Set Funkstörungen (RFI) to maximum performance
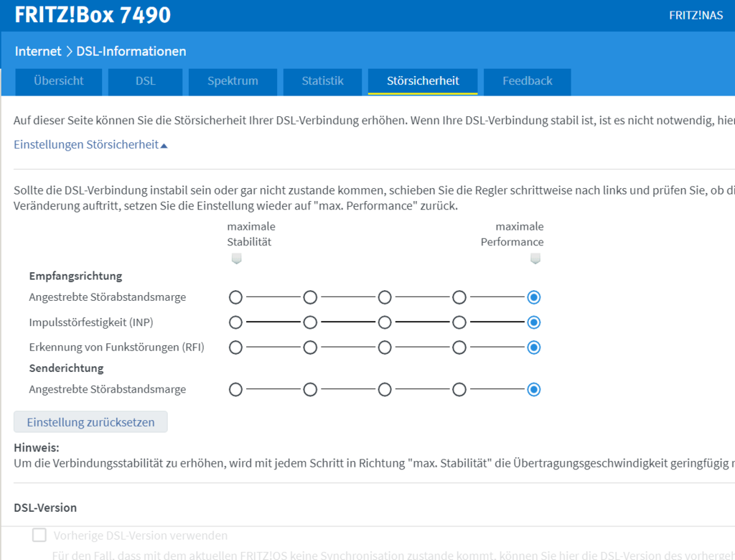This screenshot has height=560, width=735. coord(534,347)
